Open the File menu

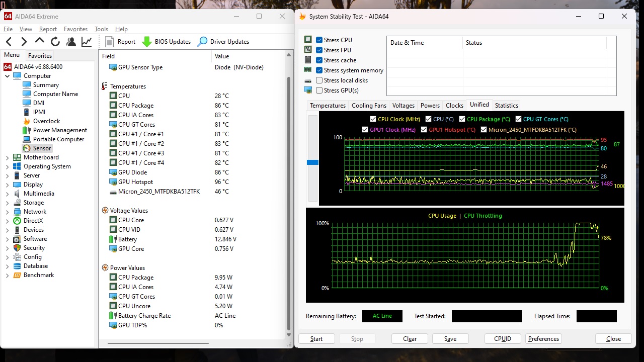8,29
